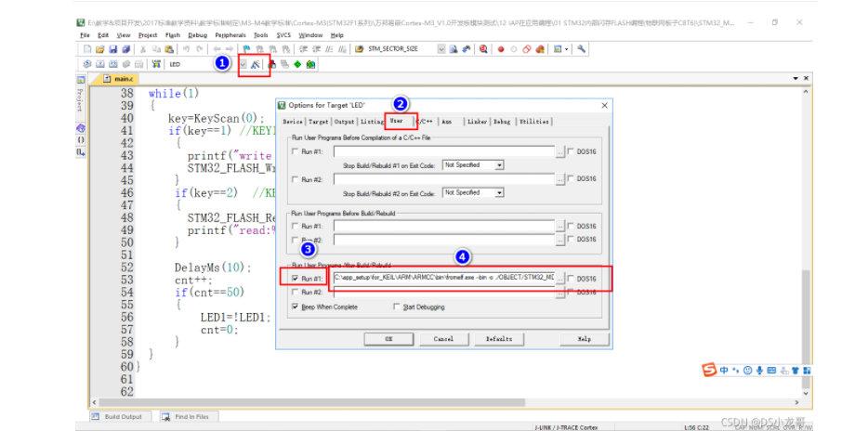Open the Project sidebar panel icon
This screenshot has height=431, width=868.
80,81
